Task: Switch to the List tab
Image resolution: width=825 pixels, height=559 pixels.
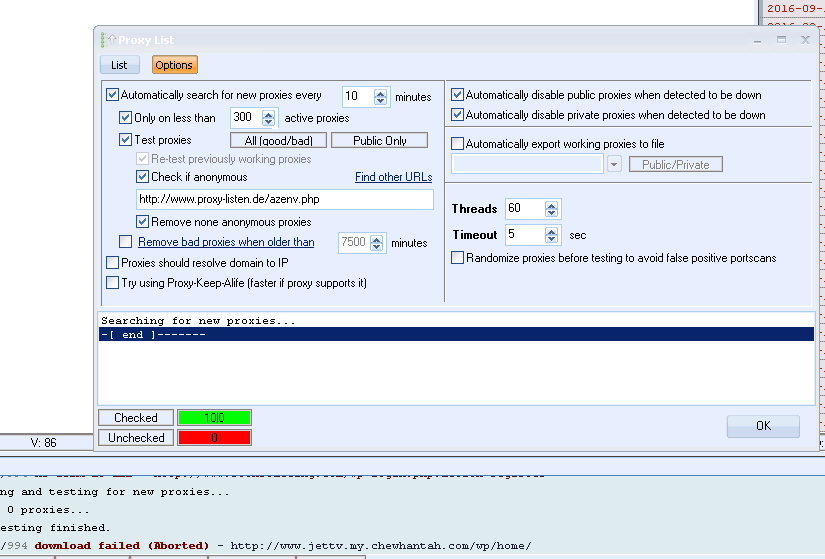Action: (119, 65)
